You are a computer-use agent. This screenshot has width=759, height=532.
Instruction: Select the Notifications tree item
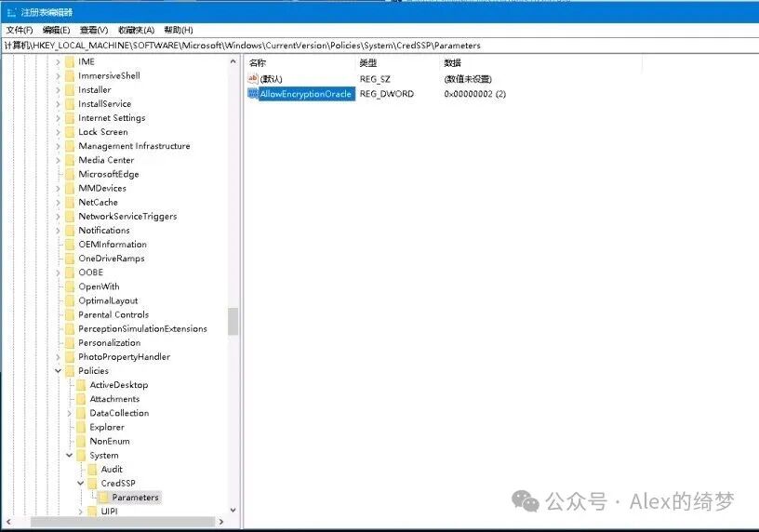tap(104, 231)
